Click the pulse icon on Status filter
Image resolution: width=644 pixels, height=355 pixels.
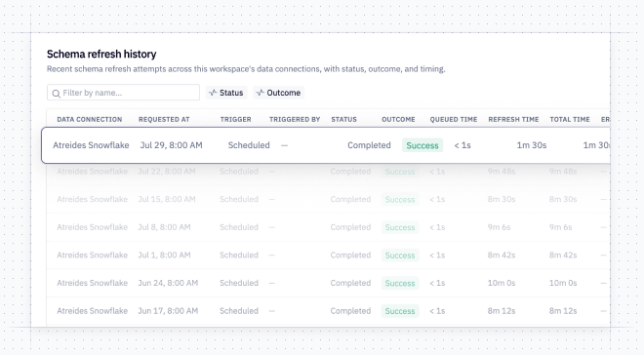[213, 93]
